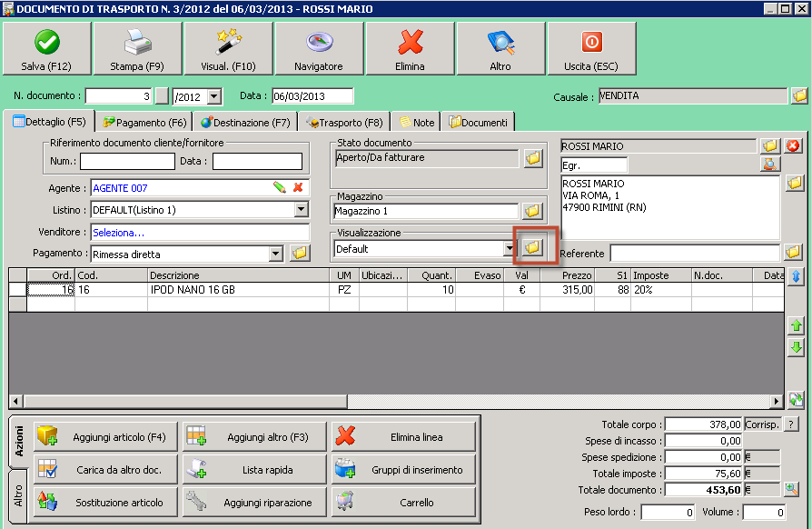This screenshot has width=812, height=529.
Task: Open the folder icon beside the address box
Action: (x=795, y=183)
